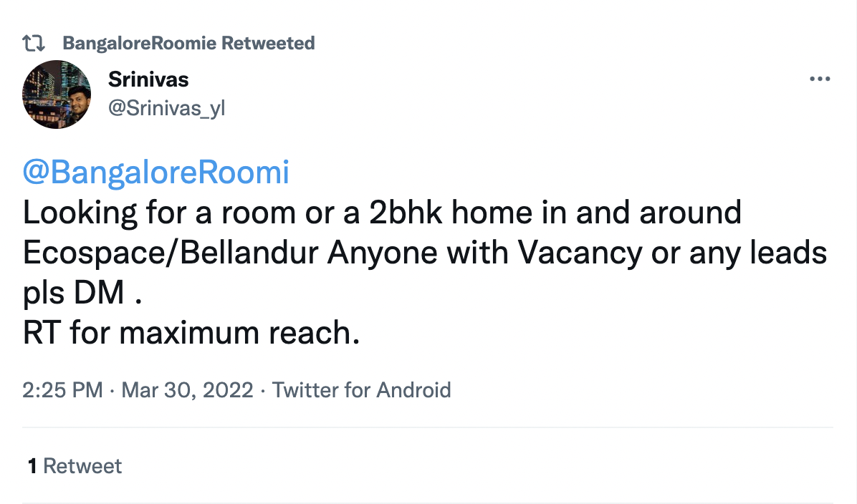
Task: View the avatar thumbnail of Srinivas
Action: pyautogui.click(x=57, y=94)
